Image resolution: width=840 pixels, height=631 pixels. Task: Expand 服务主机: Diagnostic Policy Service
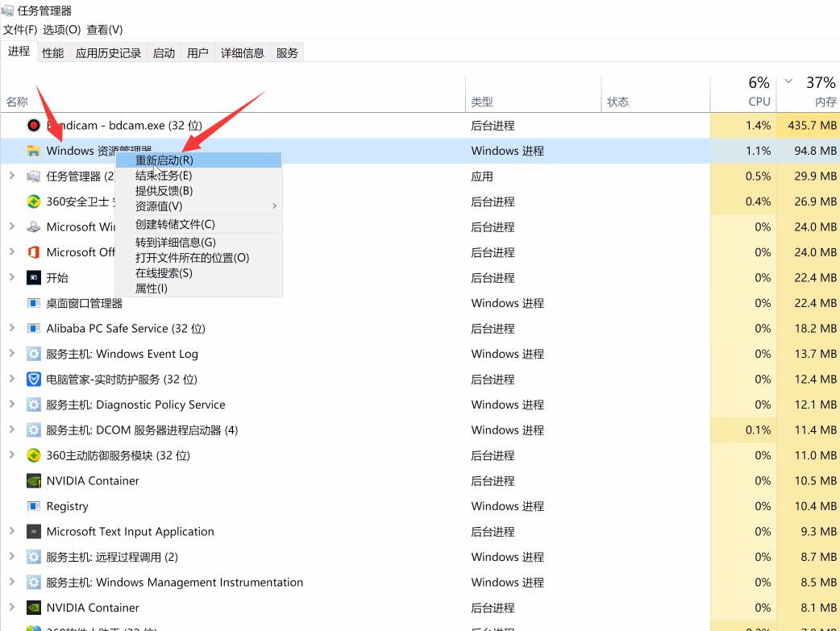[12, 404]
